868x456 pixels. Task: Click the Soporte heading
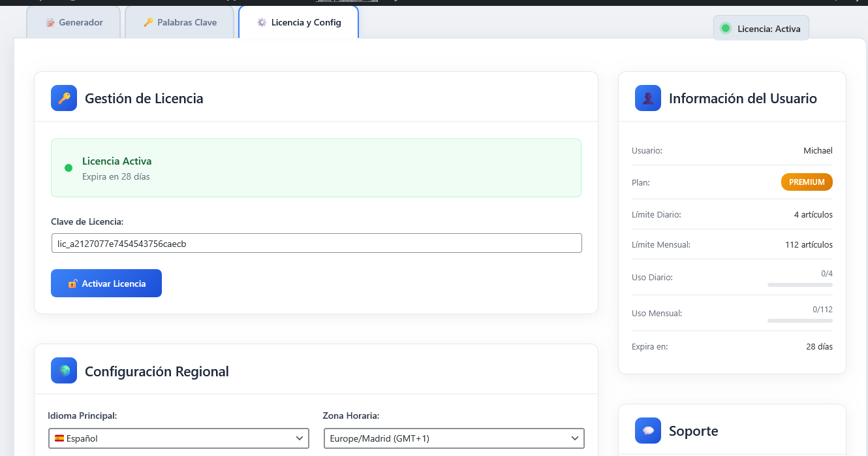[693, 431]
